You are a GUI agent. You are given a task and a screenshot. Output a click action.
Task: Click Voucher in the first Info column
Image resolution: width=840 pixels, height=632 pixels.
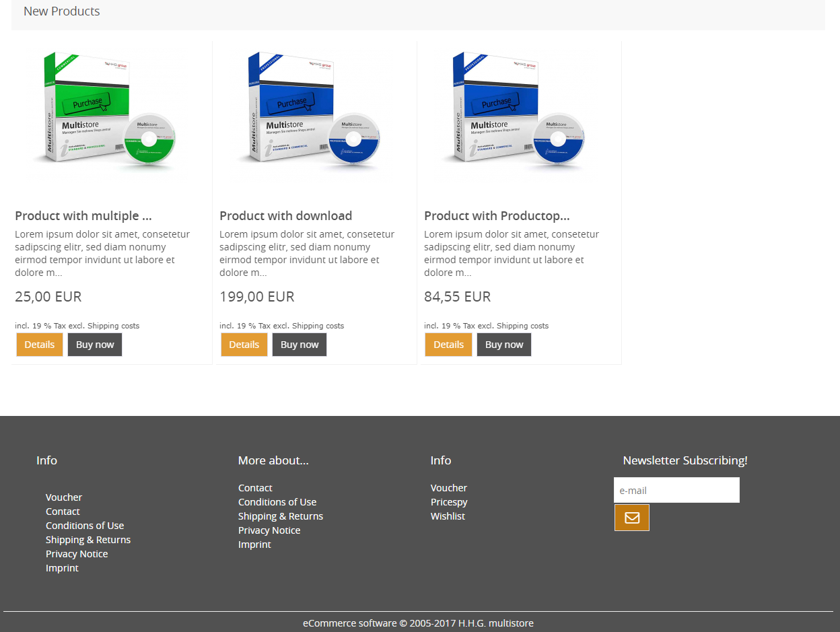[x=64, y=497]
